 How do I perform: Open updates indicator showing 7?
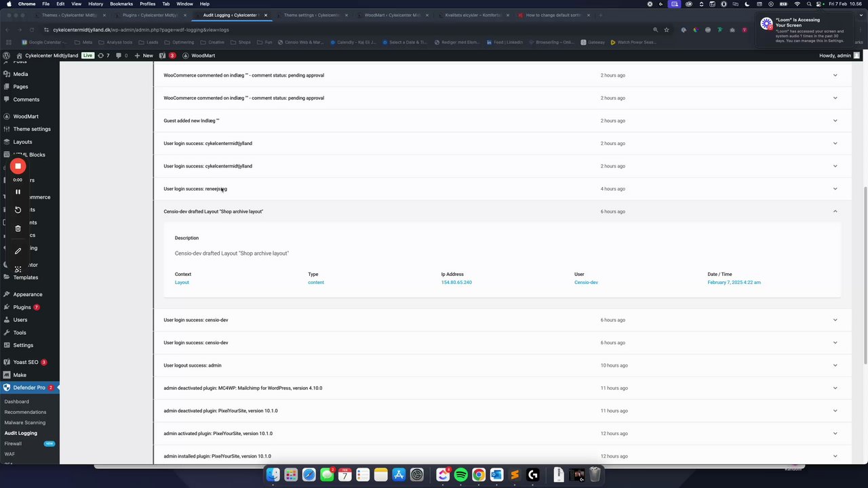pos(104,56)
